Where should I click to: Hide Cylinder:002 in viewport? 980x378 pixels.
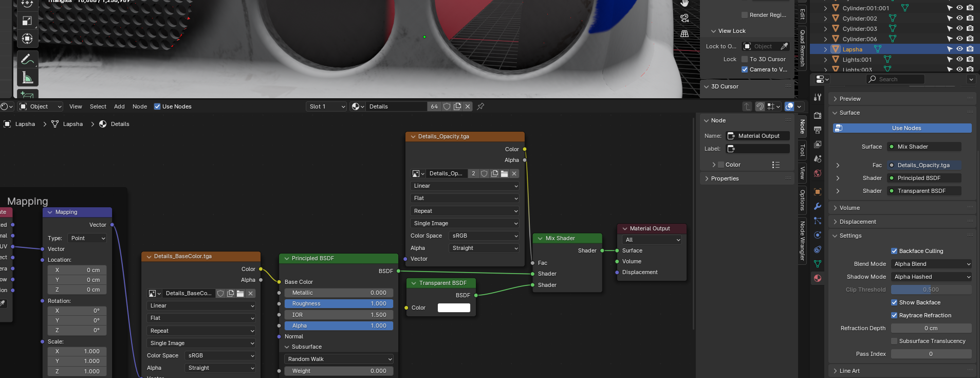pyautogui.click(x=959, y=19)
